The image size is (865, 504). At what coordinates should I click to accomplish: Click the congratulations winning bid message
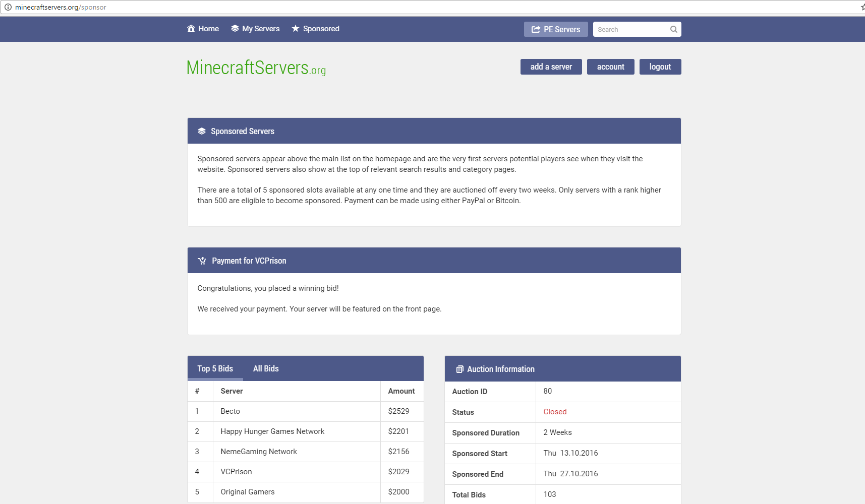tap(268, 288)
